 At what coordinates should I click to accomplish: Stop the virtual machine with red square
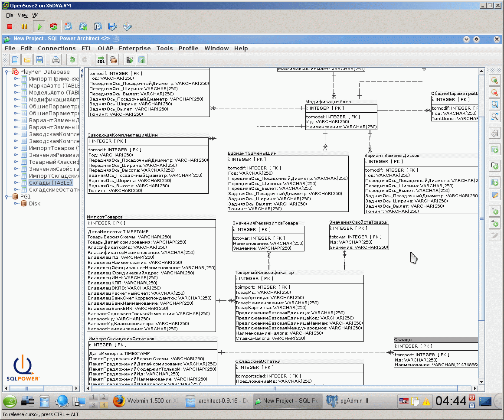(10, 26)
